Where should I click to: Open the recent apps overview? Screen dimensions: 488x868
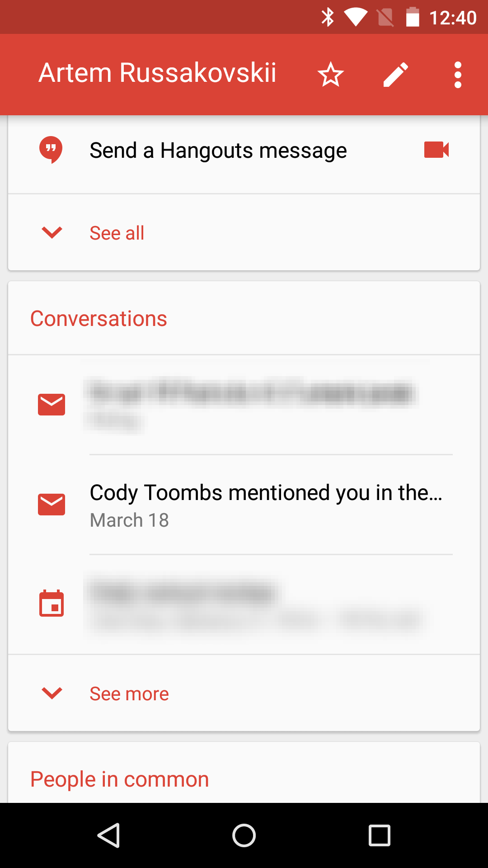tap(380, 835)
